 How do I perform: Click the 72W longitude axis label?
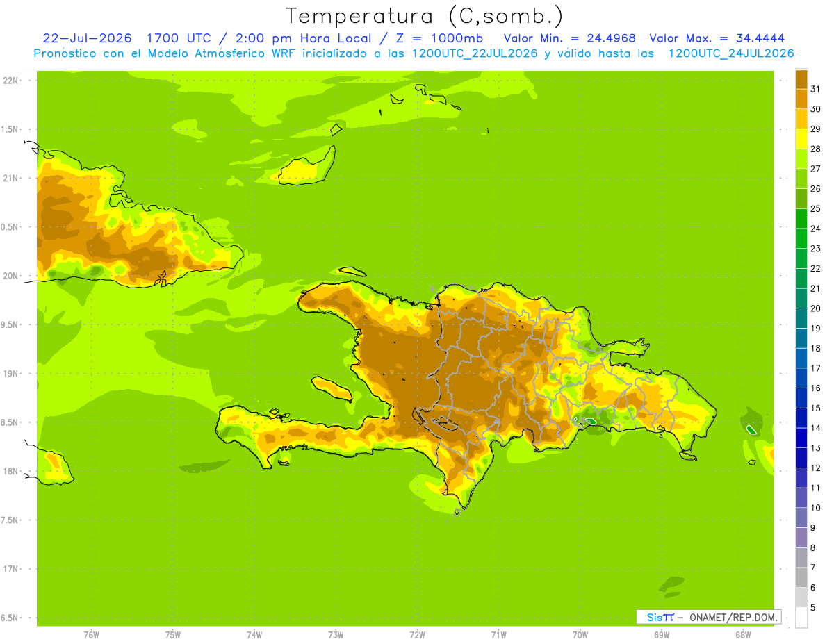point(417,634)
